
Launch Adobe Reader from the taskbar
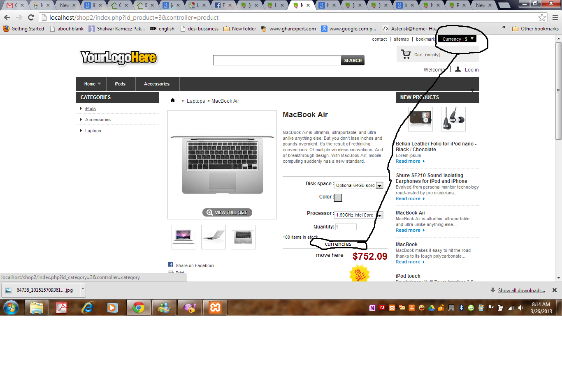tap(62, 307)
